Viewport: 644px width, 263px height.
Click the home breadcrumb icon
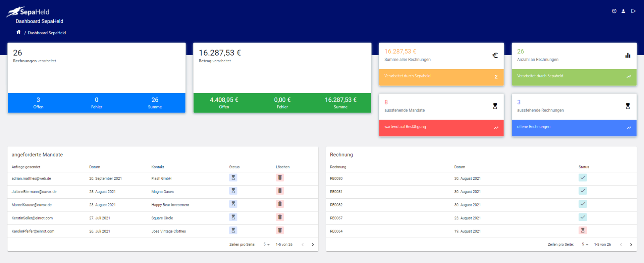point(18,32)
